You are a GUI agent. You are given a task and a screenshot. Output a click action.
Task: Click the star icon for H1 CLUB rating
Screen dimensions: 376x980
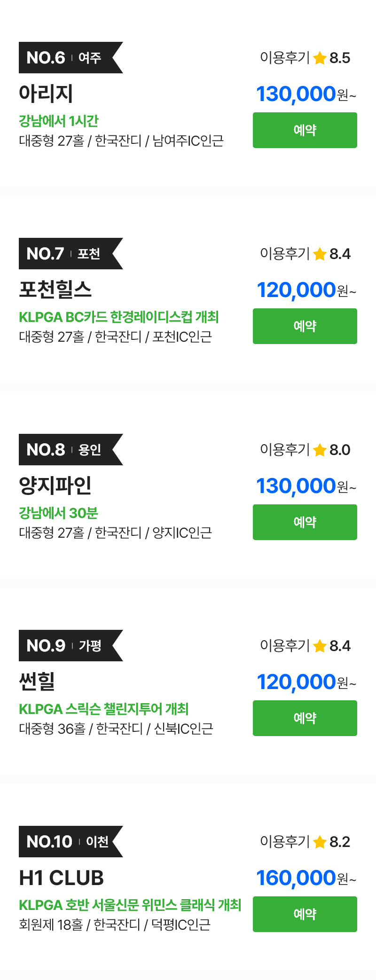[320, 842]
